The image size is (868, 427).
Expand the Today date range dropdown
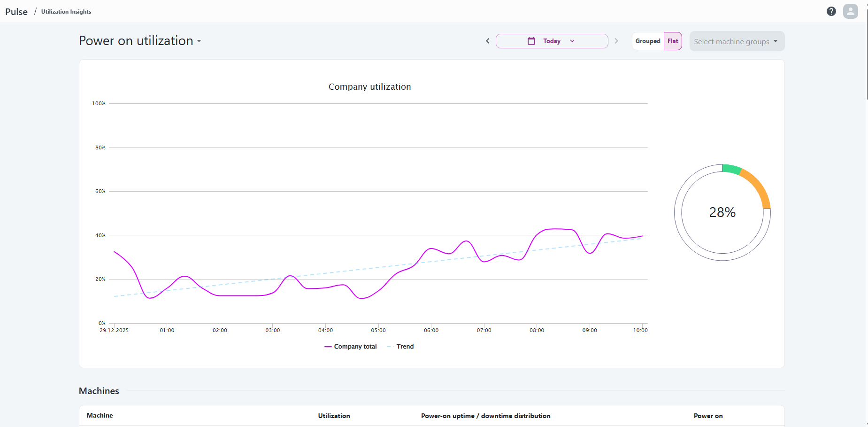point(572,41)
